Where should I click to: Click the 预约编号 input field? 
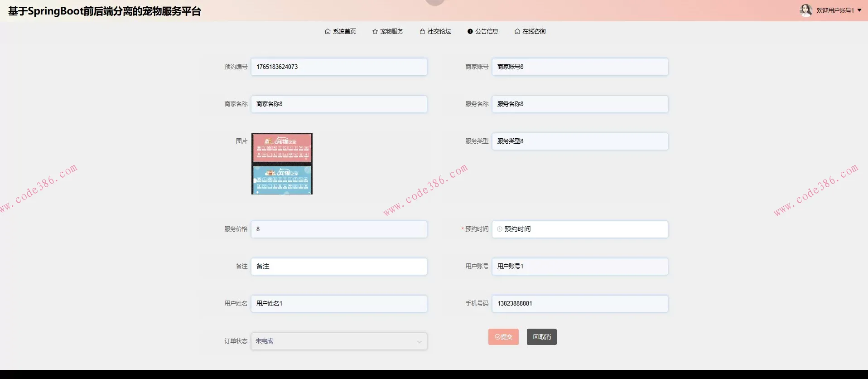tap(339, 67)
